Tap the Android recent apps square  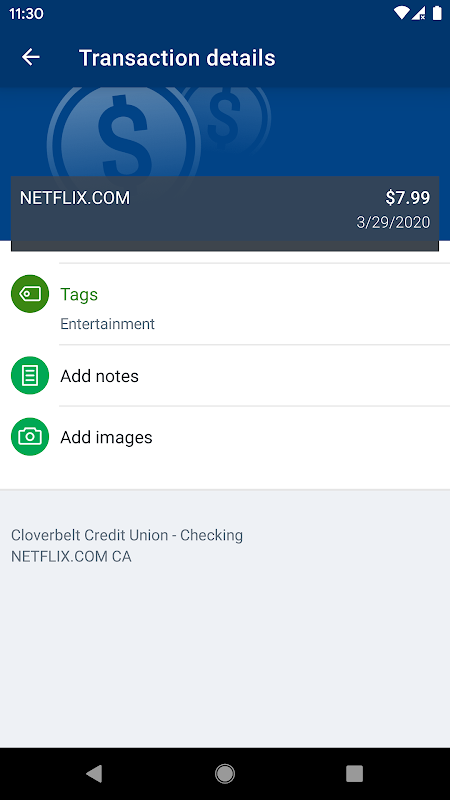tap(354, 773)
